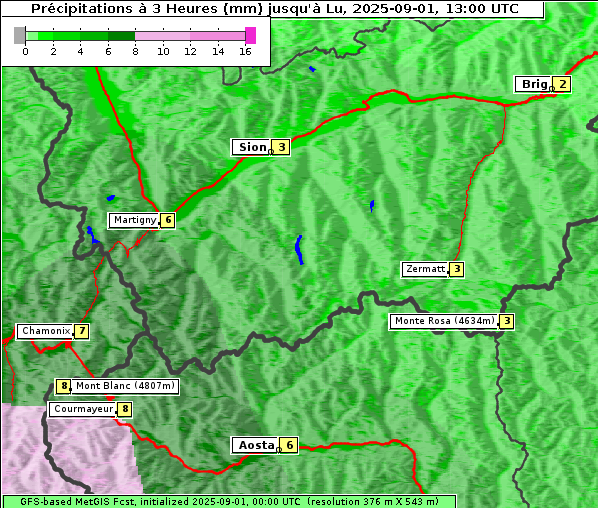Click the grey zero swatch in legend
The image size is (598, 508).
(19, 35)
